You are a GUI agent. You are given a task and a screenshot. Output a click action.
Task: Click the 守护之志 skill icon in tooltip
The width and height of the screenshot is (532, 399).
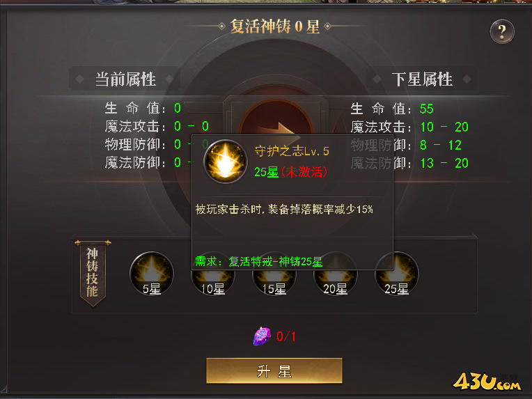tap(226, 162)
